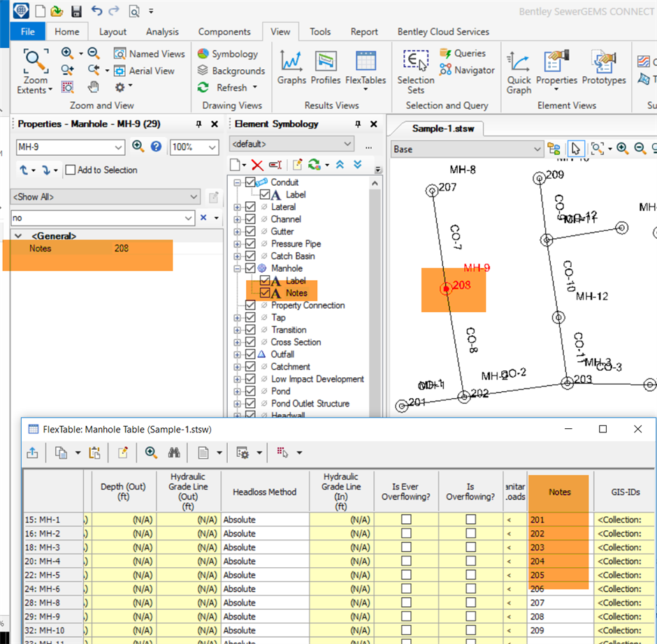The image size is (657, 644).
Task: Open the MH-9 element dropdown
Action: pos(119,147)
